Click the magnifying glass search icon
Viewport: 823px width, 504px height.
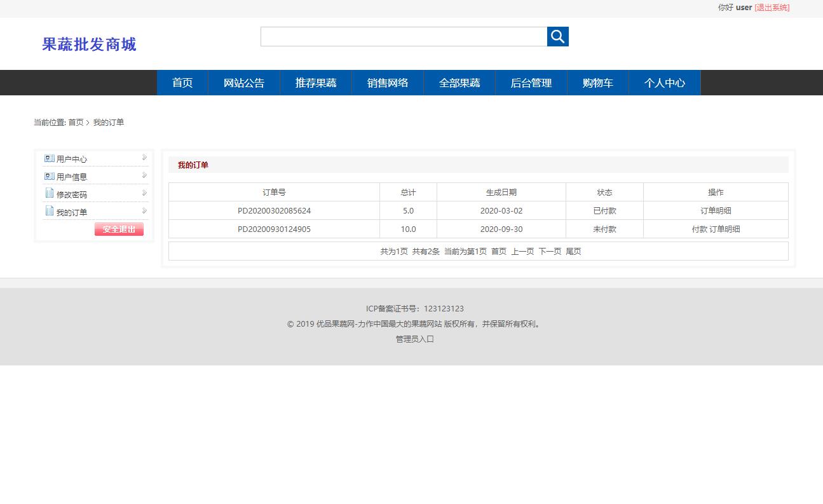pos(557,36)
